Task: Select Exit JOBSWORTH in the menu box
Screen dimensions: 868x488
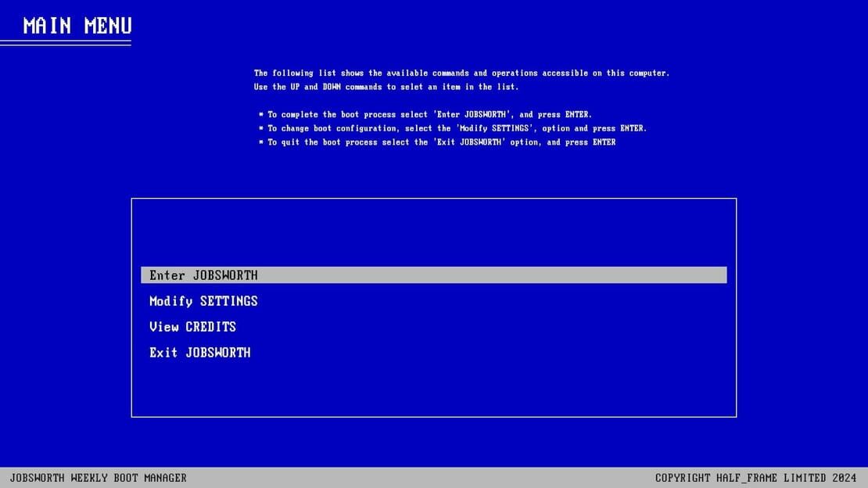Action: (199, 352)
